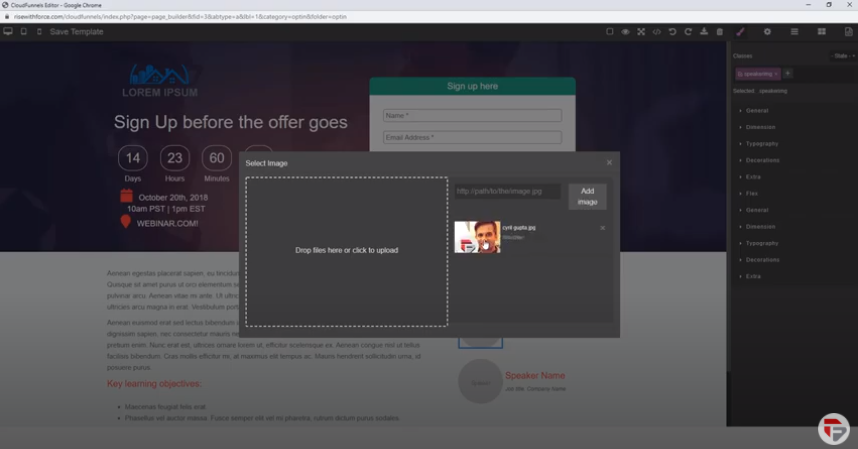Switch to mobile device preview icon

point(38,32)
